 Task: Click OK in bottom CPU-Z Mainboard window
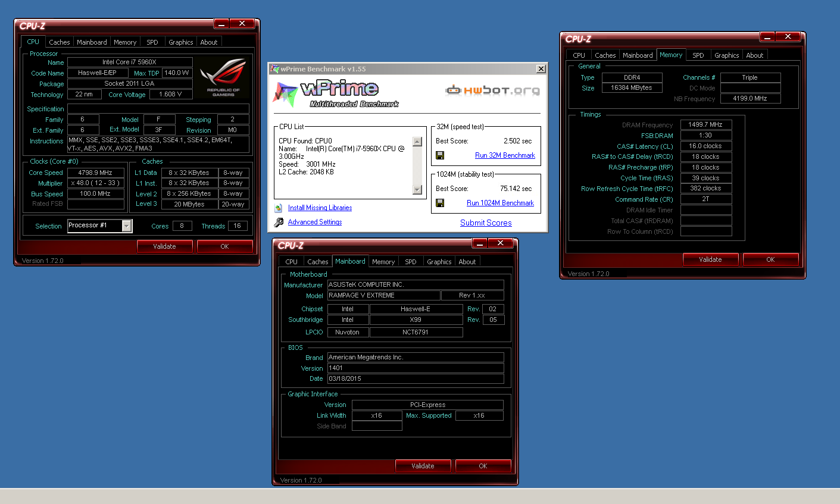pyautogui.click(x=483, y=466)
